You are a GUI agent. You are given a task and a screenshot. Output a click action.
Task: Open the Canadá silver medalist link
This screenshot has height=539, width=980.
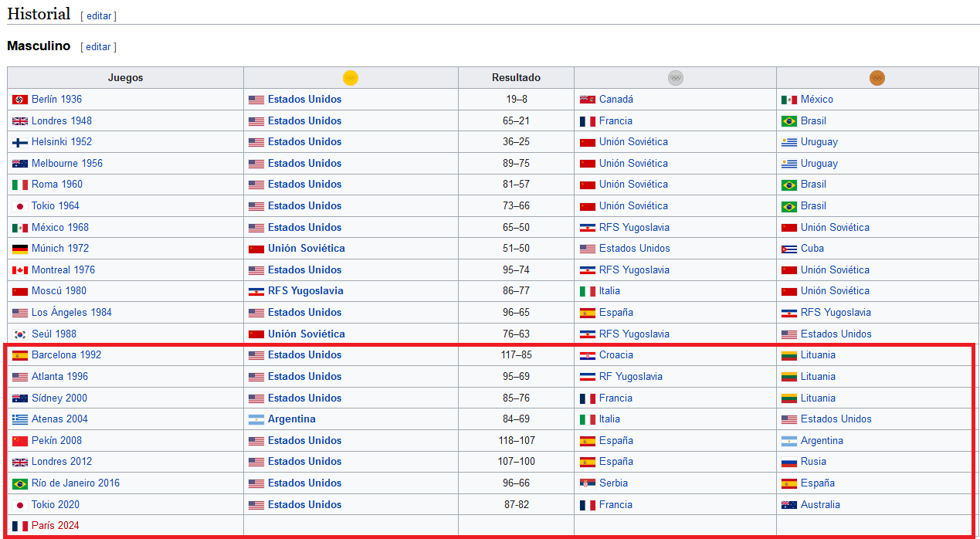(616, 100)
